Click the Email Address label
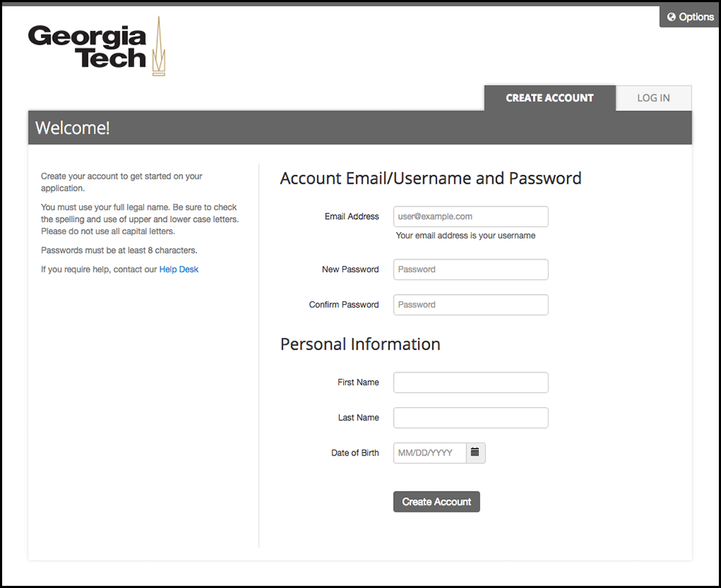 coord(352,216)
